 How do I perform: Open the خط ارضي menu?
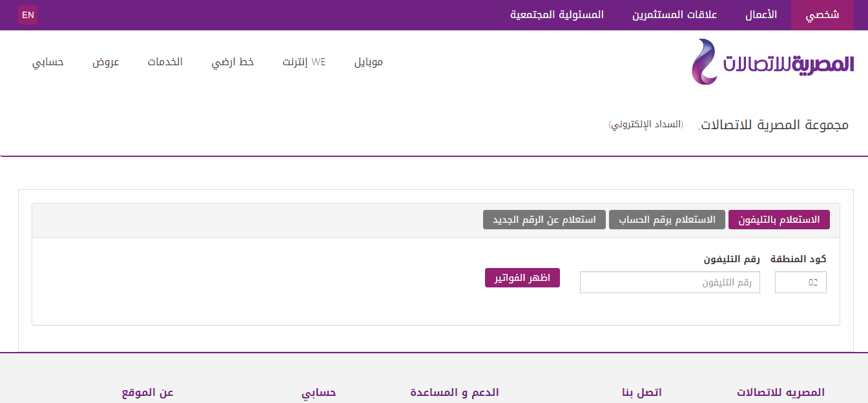point(232,62)
